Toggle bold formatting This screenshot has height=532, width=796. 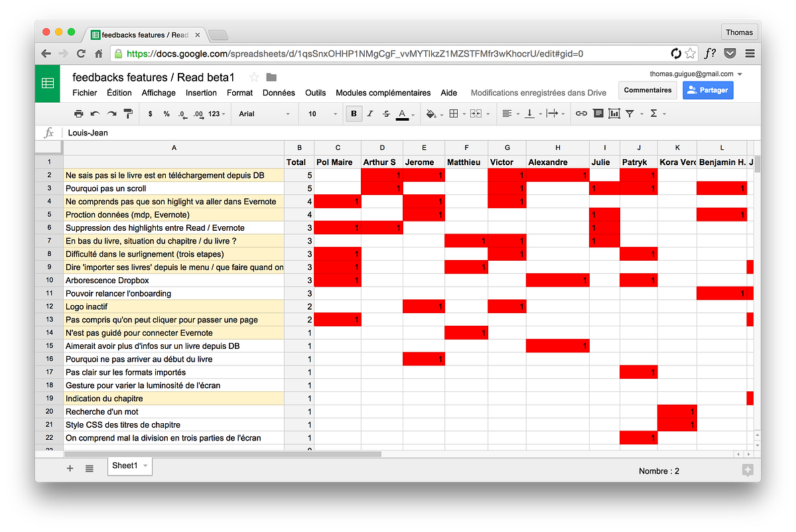tap(354, 114)
